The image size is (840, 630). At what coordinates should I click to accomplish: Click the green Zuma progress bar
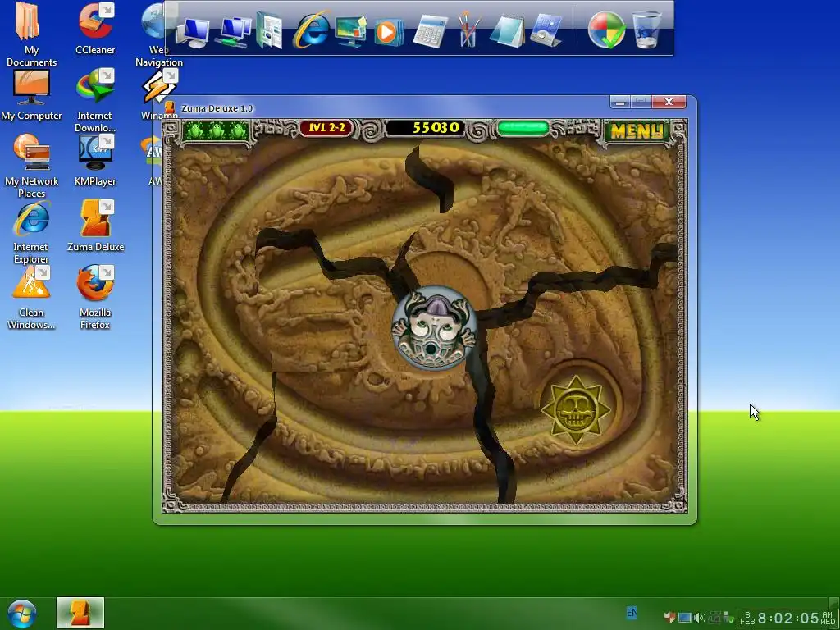[523, 128]
